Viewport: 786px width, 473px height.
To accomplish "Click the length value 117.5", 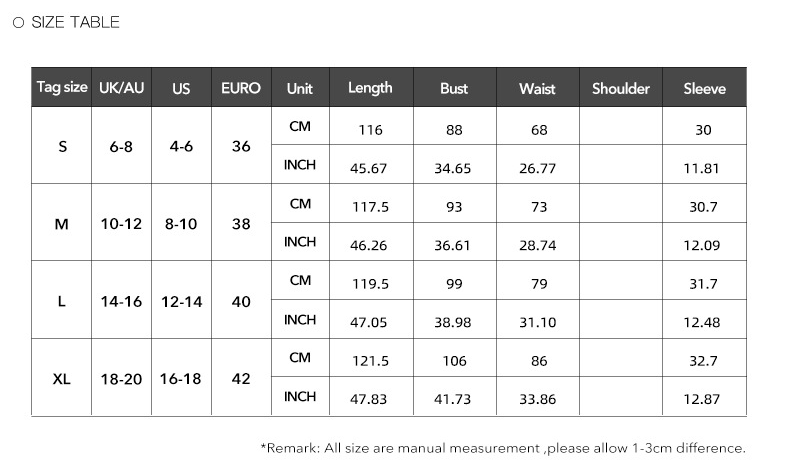I will [370, 206].
